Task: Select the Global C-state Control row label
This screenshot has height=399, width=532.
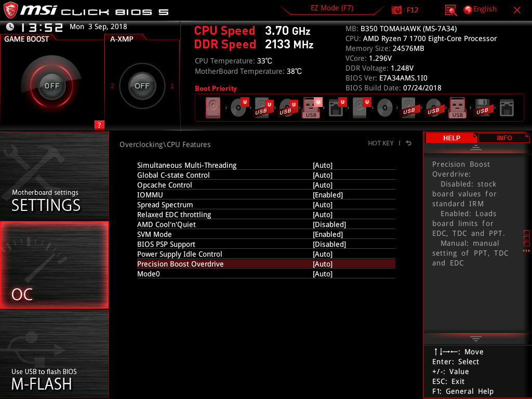Action: 173,175
